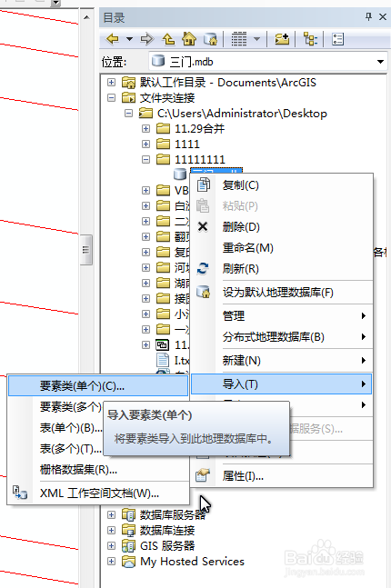Open the 新建(N) submenu
Viewport: 391px width, 588px height.
point(282,361)
